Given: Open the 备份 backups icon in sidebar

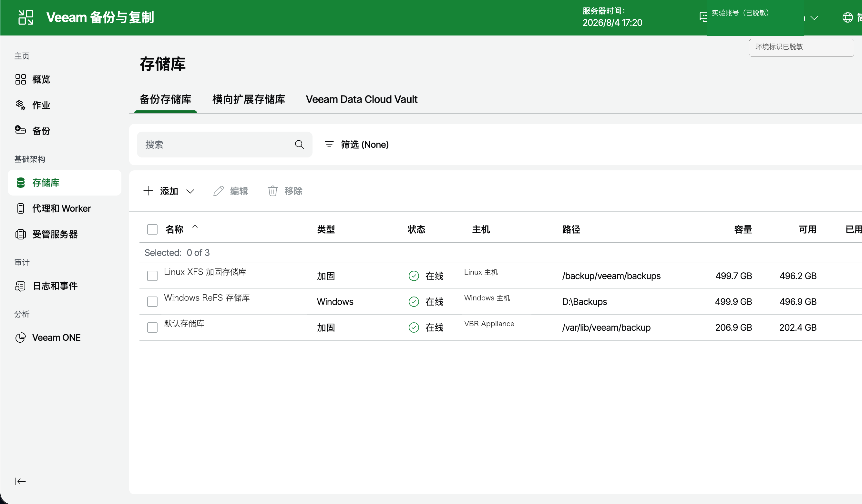Looking at the screenshot, I should (x=21, y=130).
